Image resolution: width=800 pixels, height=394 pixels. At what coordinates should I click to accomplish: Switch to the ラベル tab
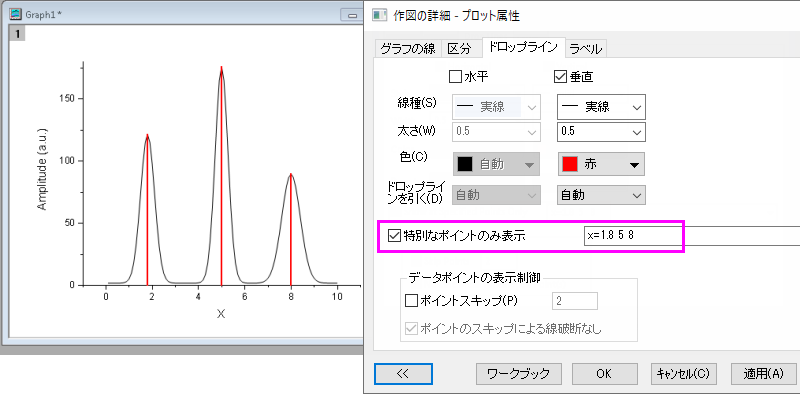586,49
